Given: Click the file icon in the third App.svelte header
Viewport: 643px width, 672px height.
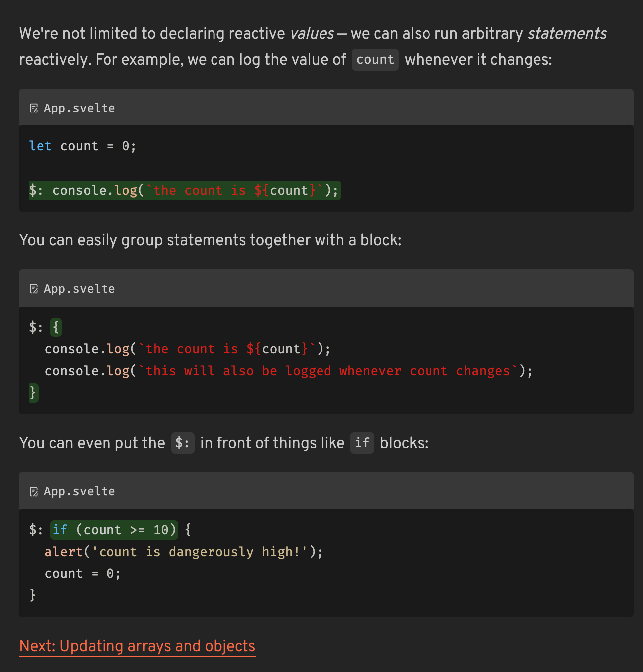Looking at the screenshot, I should coord(34,491).
